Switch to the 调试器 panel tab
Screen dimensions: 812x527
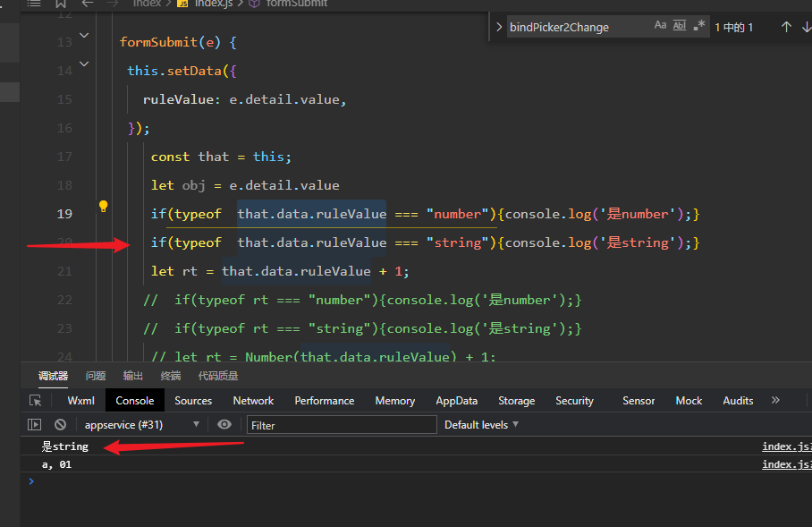click(x=53, y=376)
